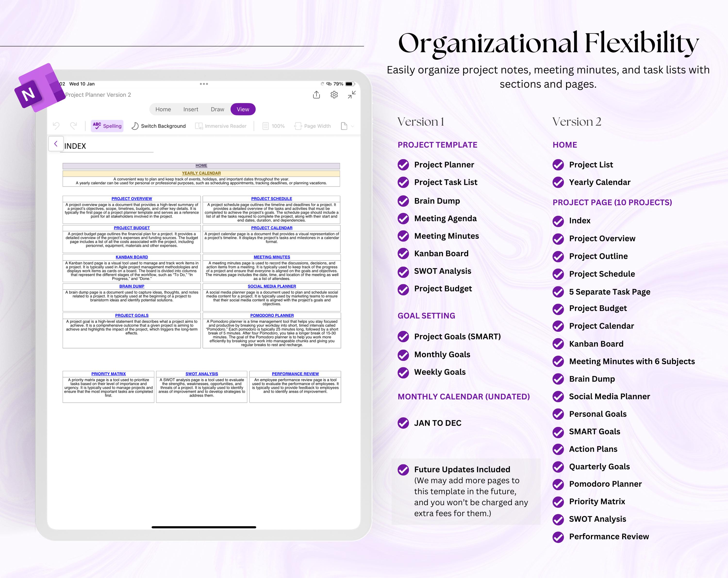Open the PROJECT OVERVIEW link

[131, 198]
